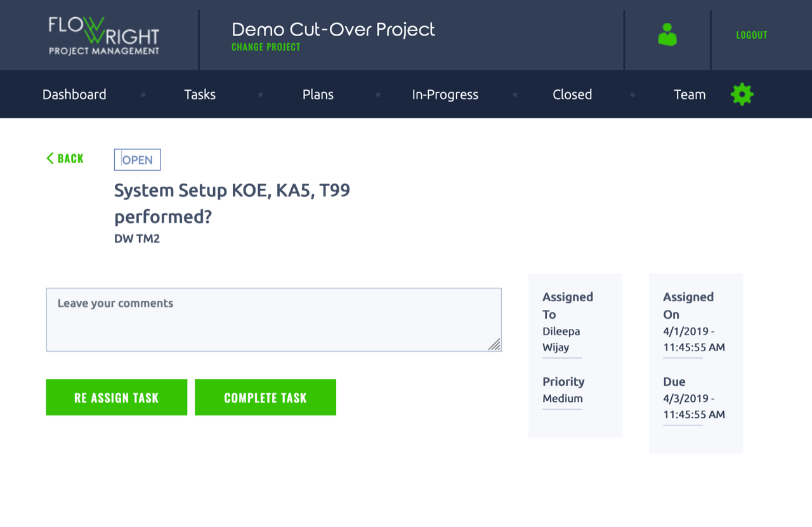Screen dimensions: 812x527
Task: Switch to the Team tab
Action: tap(690, 94)
